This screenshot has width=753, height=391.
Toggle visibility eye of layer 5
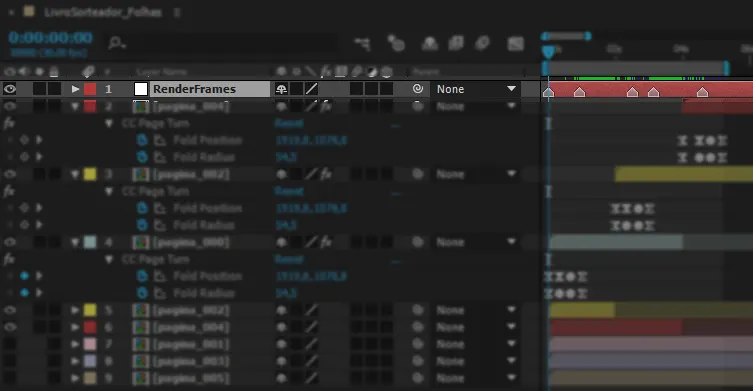10,310
